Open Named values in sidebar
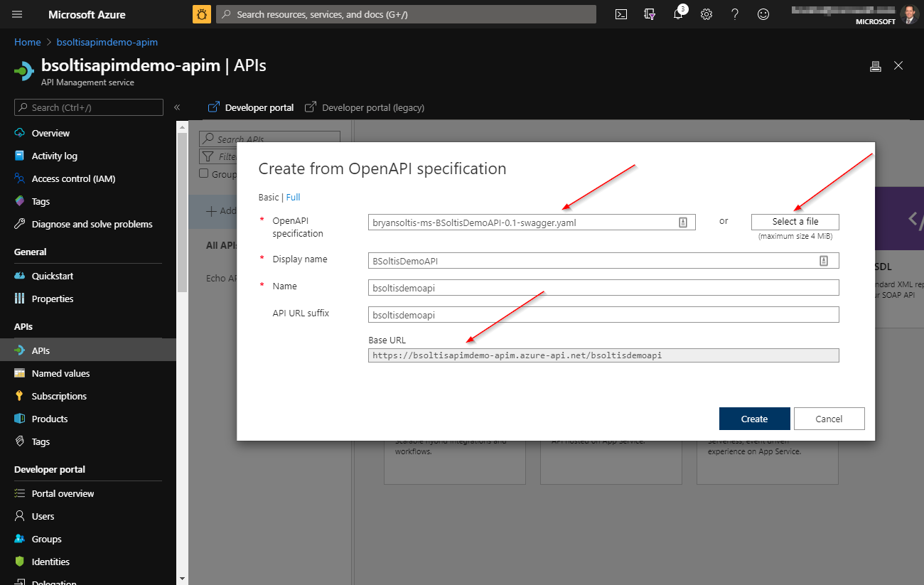Image resolution: width=924 pixels, height=585 pixels. pos(60,373)
